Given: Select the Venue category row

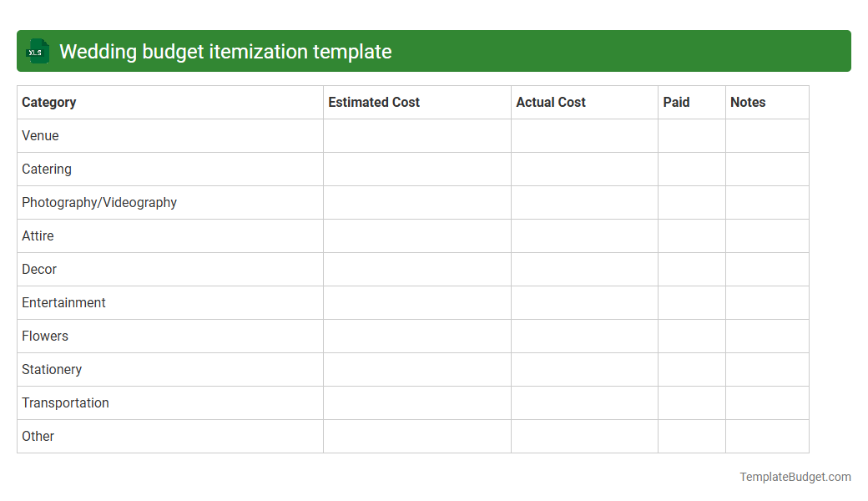Looking at the screenshot, I should pos(40,135).
